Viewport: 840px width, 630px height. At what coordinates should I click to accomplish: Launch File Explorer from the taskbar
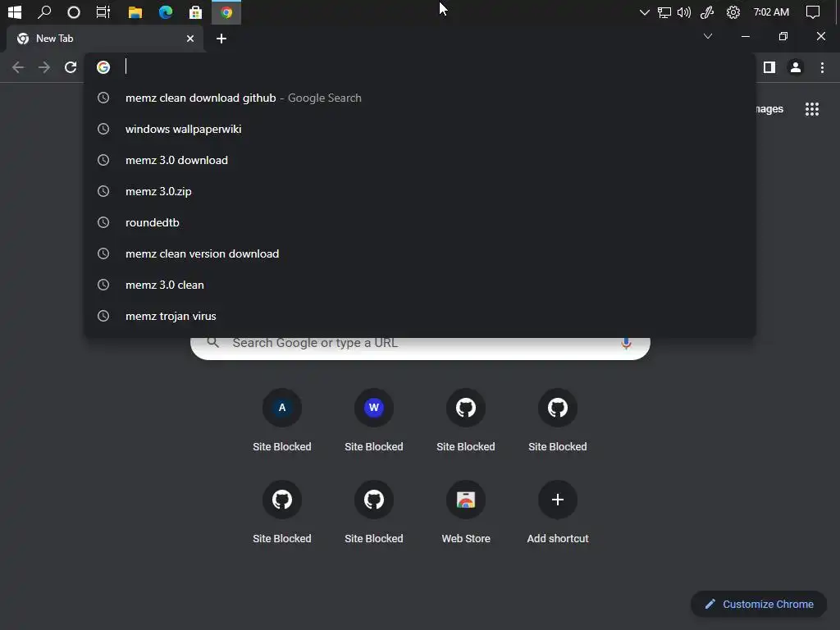[x=135, y=11]
